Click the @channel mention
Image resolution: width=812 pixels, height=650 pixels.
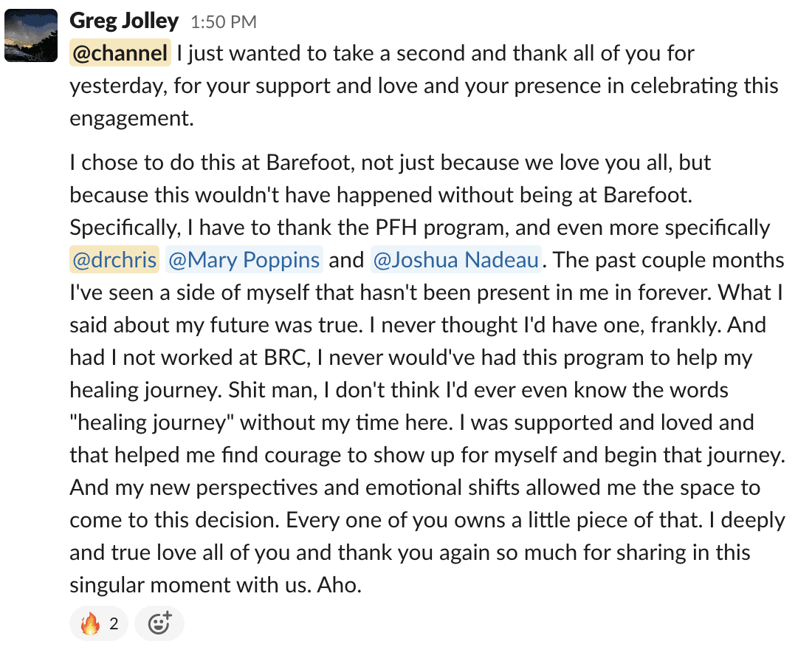click(120, 53)
